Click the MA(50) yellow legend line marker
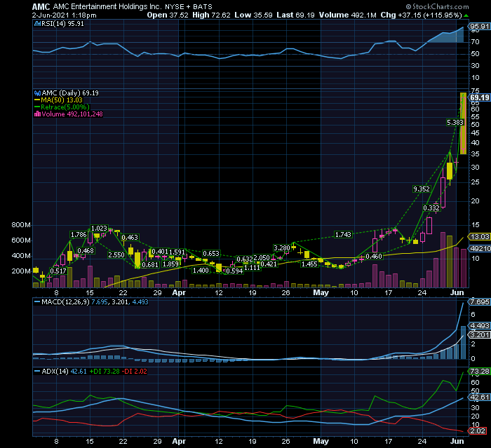This screenshot has width=491, height=448. (x=37, y=100)
